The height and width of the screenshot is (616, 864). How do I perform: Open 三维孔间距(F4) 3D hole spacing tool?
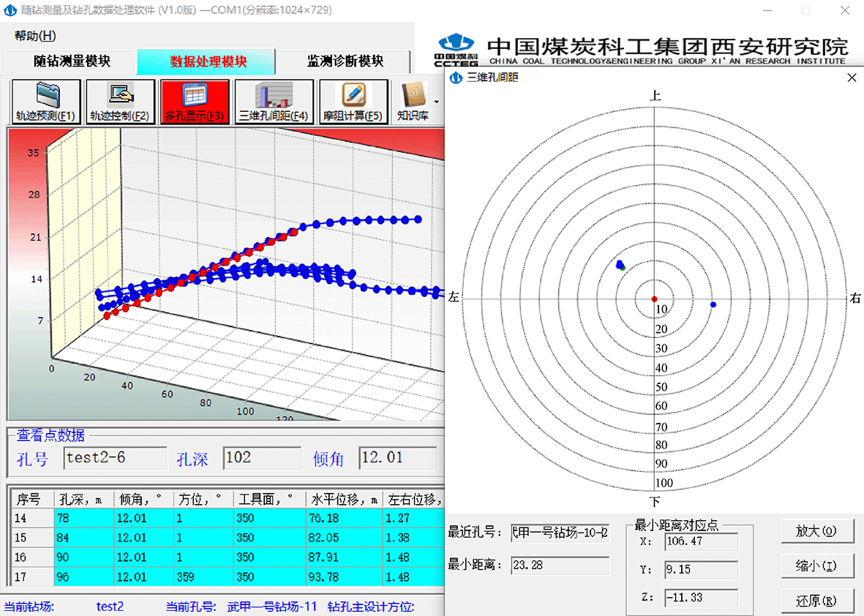tap(274, 102)
